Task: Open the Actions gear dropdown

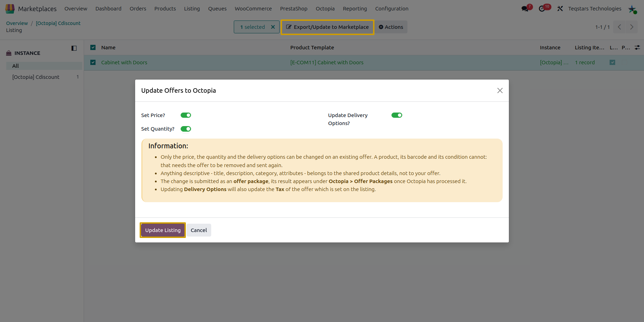Action: pyautogui.click(x=391, y=27)
